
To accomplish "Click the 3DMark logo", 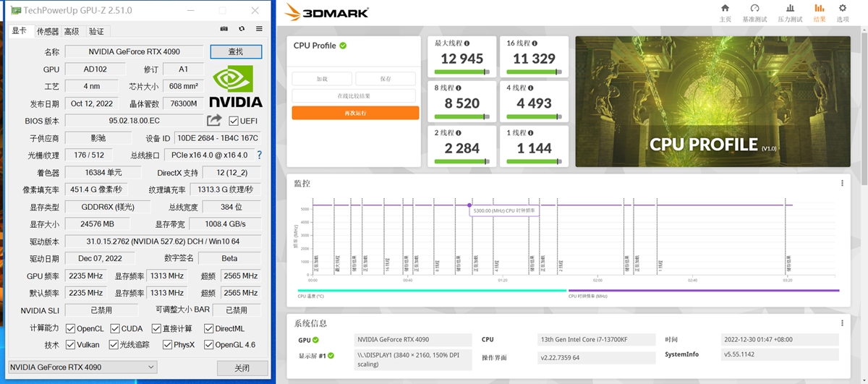I will (x=327, y=12).
